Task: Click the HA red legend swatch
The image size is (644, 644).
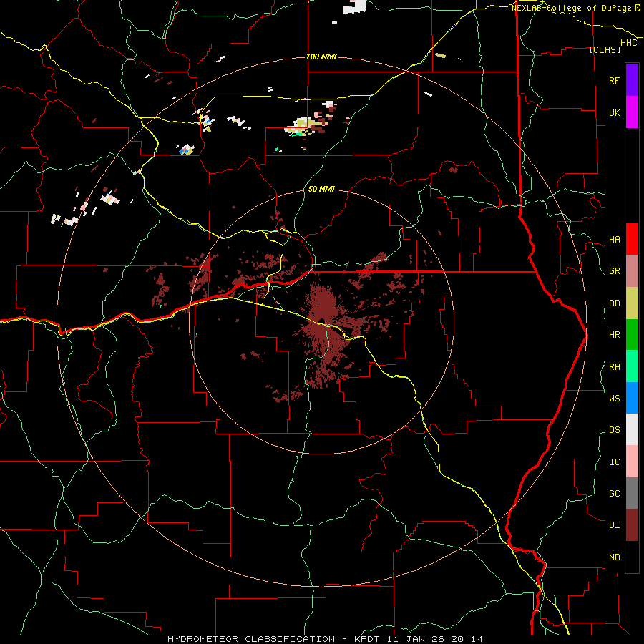Action: tap(632, 239)
